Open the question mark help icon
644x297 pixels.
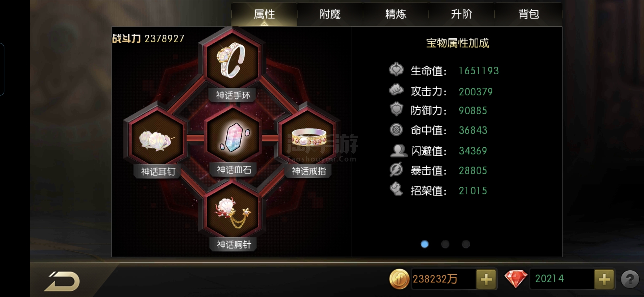click(x=630, y=279)
